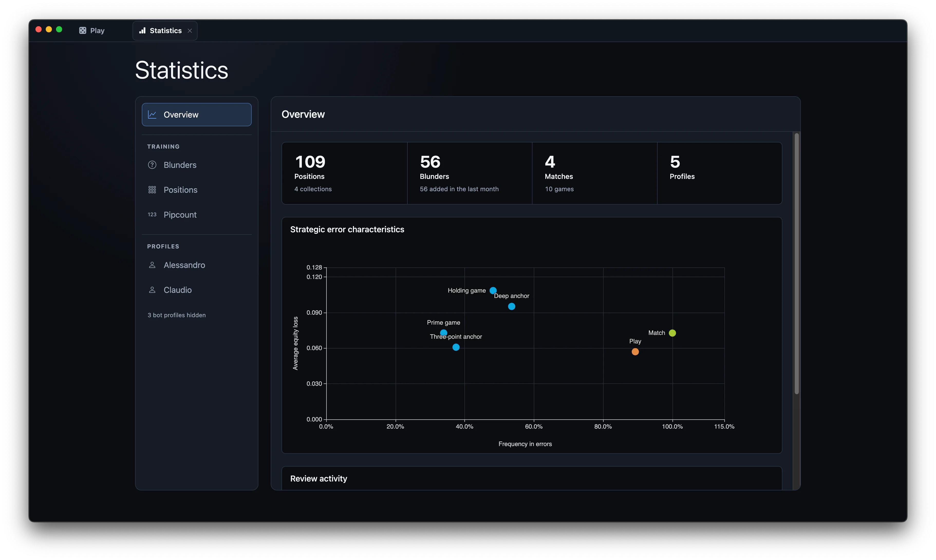Click the yellow minimize window button
The width and height of the screenshot is (936, 560).
[x=49, y=30]
